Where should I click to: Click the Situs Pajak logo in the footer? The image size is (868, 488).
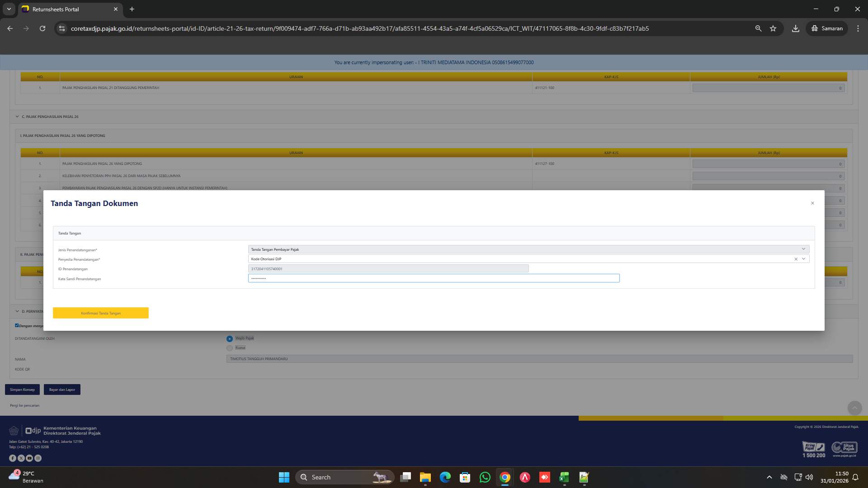point(844,447)
